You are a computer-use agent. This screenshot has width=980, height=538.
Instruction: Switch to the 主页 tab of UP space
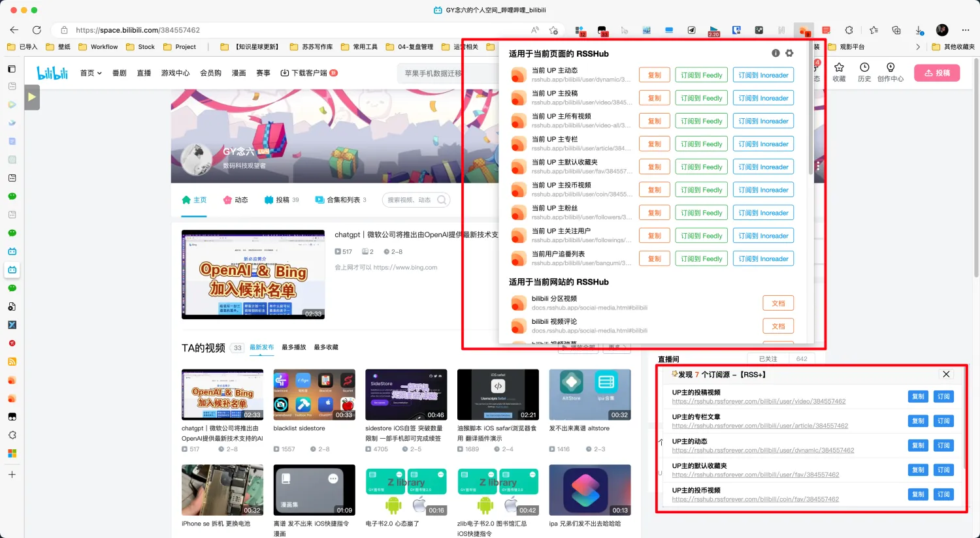[x=194, y=200]
